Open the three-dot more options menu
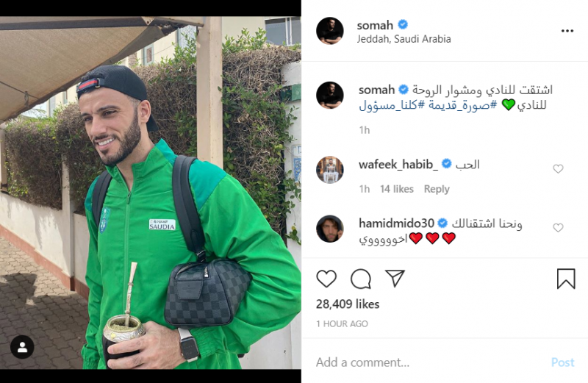Screen dimensions: 588x383 (x=567, y=31)
